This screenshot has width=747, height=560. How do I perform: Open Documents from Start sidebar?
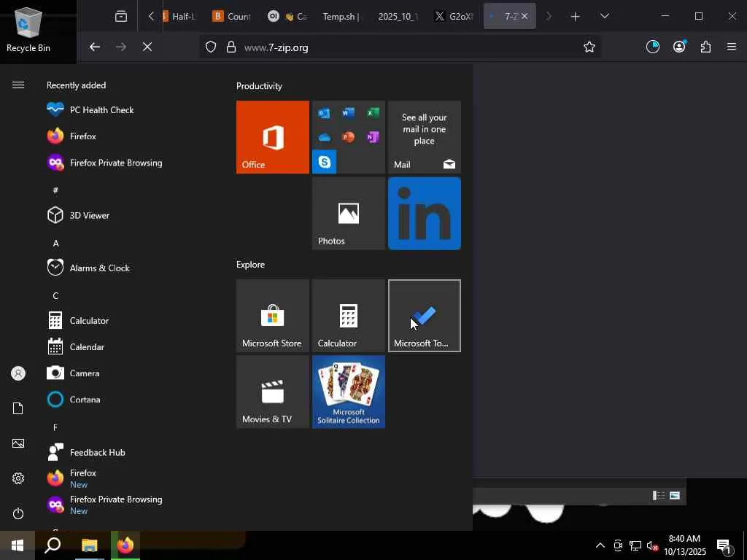(x=18, y=408)
